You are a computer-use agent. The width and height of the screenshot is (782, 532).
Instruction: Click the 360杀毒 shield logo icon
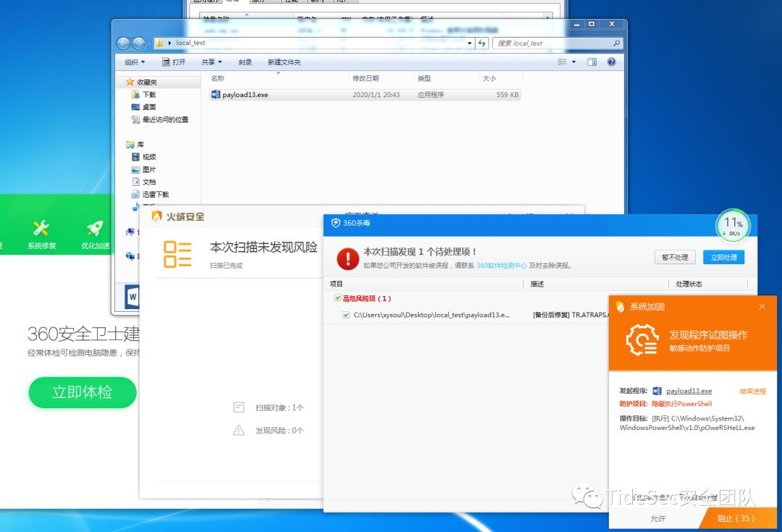pyautogui.click(x=336, y=223)
